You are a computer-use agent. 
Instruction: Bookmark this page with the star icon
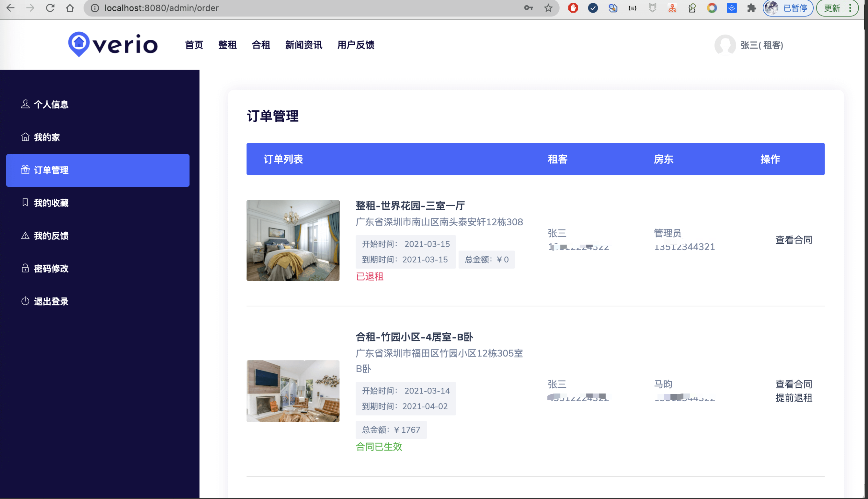click(548, 8)
